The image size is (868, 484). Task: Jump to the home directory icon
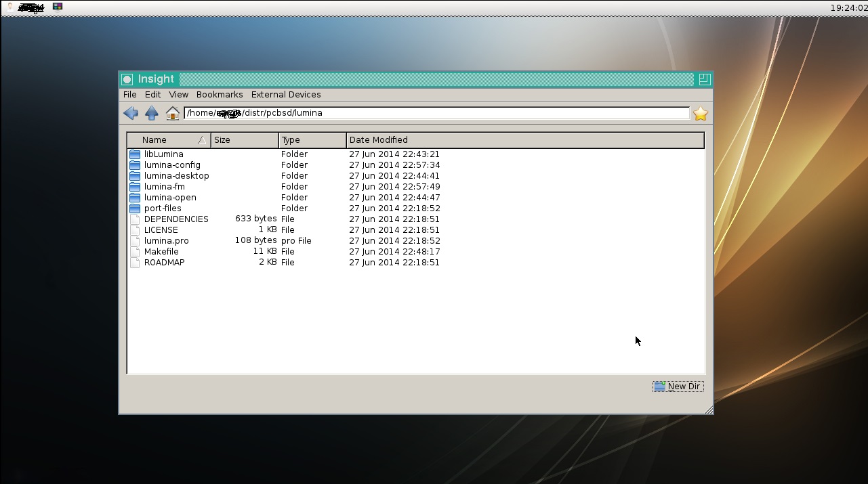pyautogui.click(x=173, y=113)
